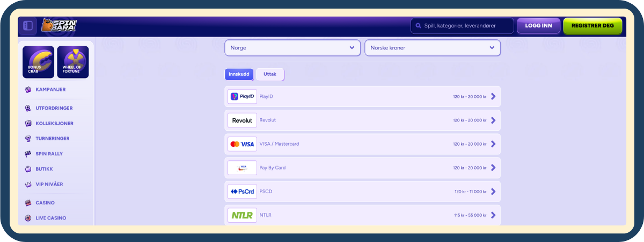Open Spin Rally menu item
Screen dimensions: 644x242
[49, 154]
